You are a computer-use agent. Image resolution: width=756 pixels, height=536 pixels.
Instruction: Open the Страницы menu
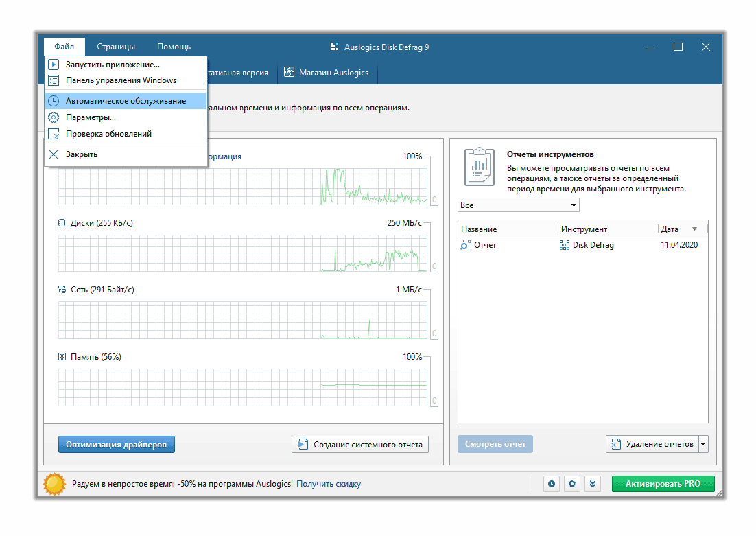(x=116, y=47)
